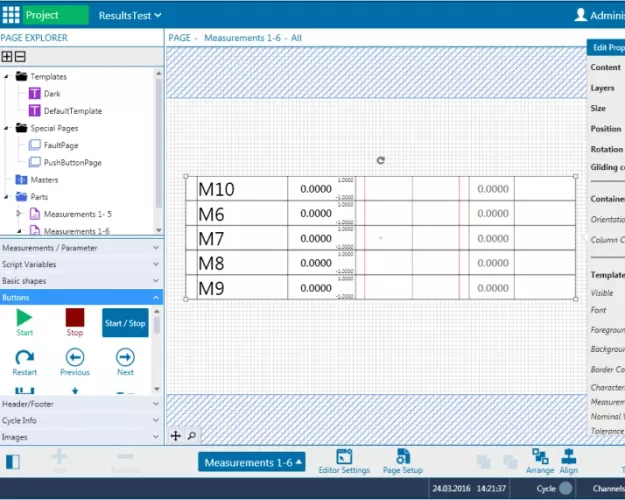Viewport: 625px width, 500px height.
Task: Pick the Restart button icon
Action: [x=25, y=358]
